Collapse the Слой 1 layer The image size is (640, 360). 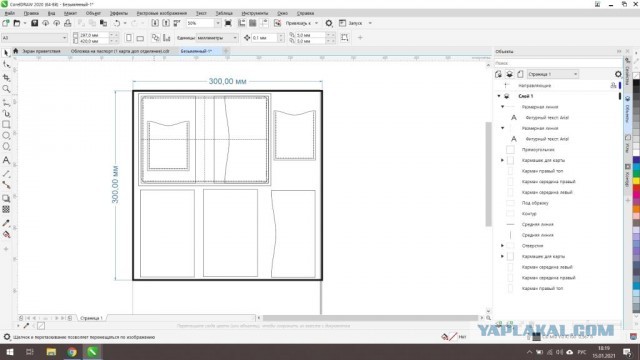click(x=499, y=96)
